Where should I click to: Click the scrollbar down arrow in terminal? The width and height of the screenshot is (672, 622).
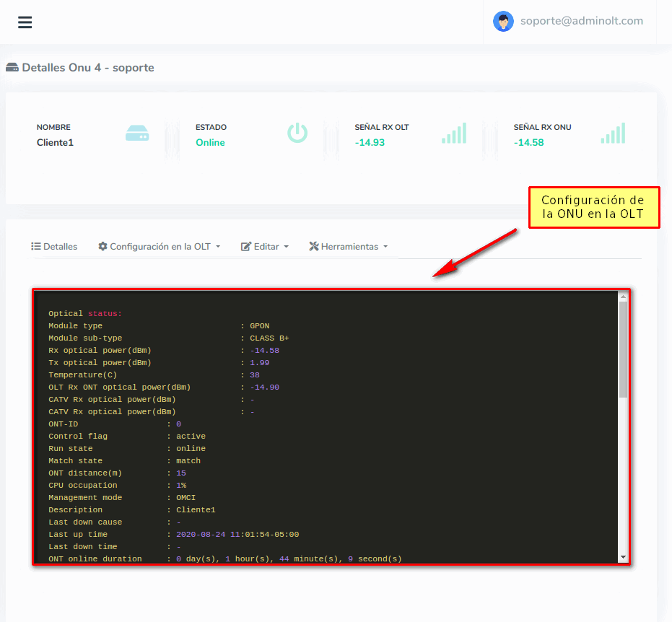[x=623, y=557]
